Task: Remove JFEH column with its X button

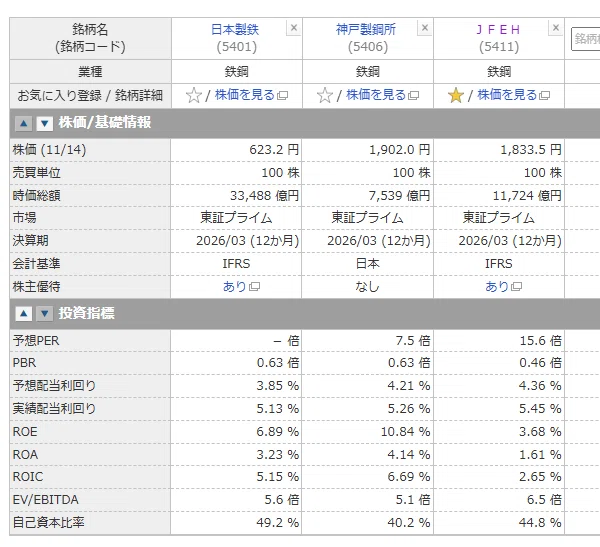Action: point(556,28)
